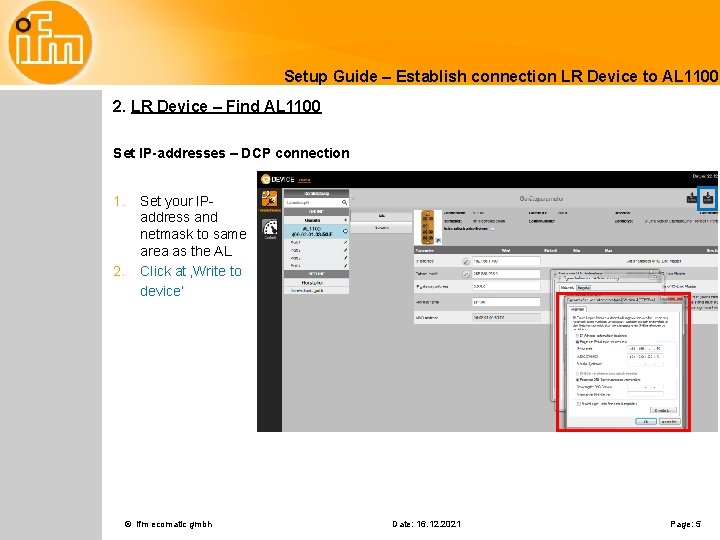
Task: Click the Min column header
Action: (577, 250)
